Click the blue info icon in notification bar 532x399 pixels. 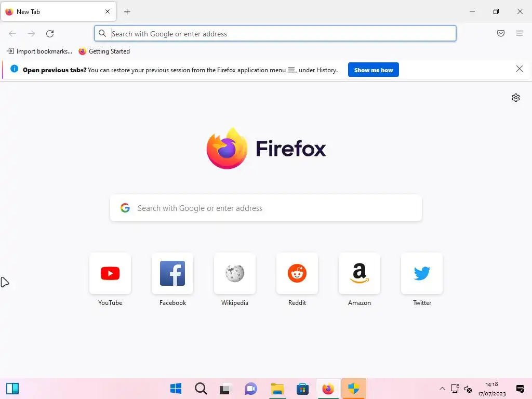pos(14,69)
